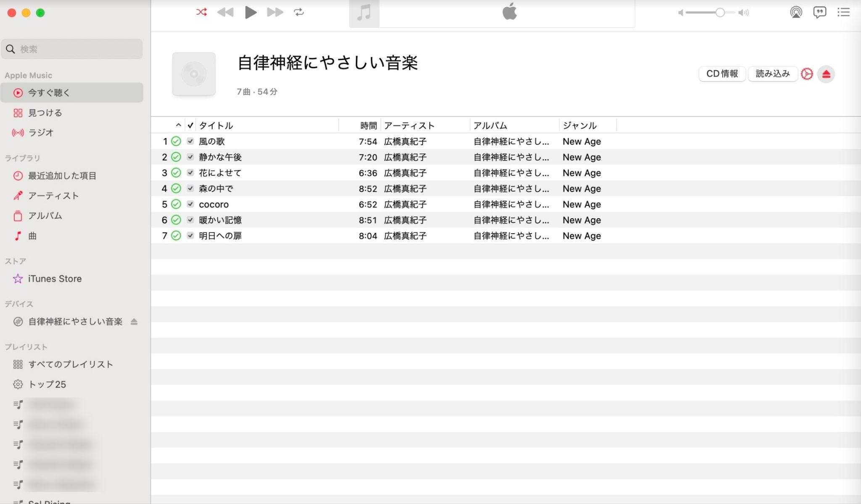The width and height of the screenshot is (861, 504).
Task: Sort tracks by 時間 column
Action: [360, 125]
